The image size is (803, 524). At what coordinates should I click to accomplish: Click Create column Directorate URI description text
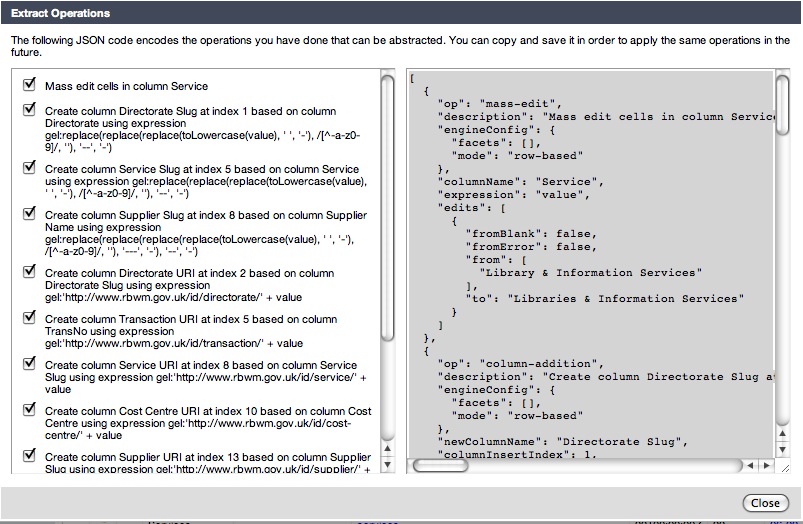[x=189, y=285]
